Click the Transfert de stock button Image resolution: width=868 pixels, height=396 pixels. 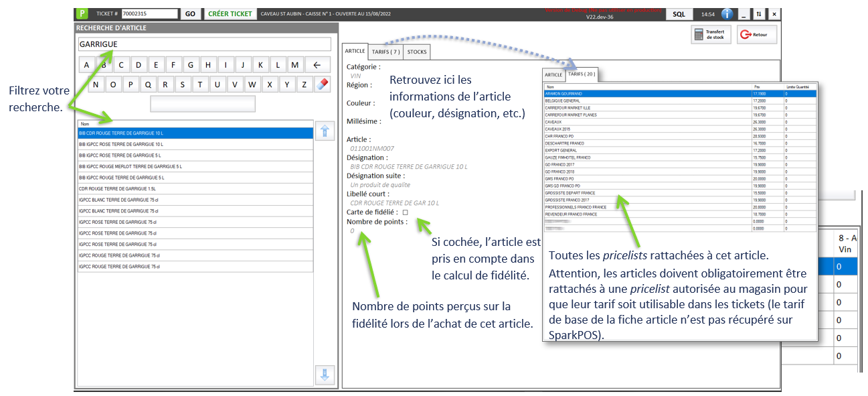(x=711, y=35)
